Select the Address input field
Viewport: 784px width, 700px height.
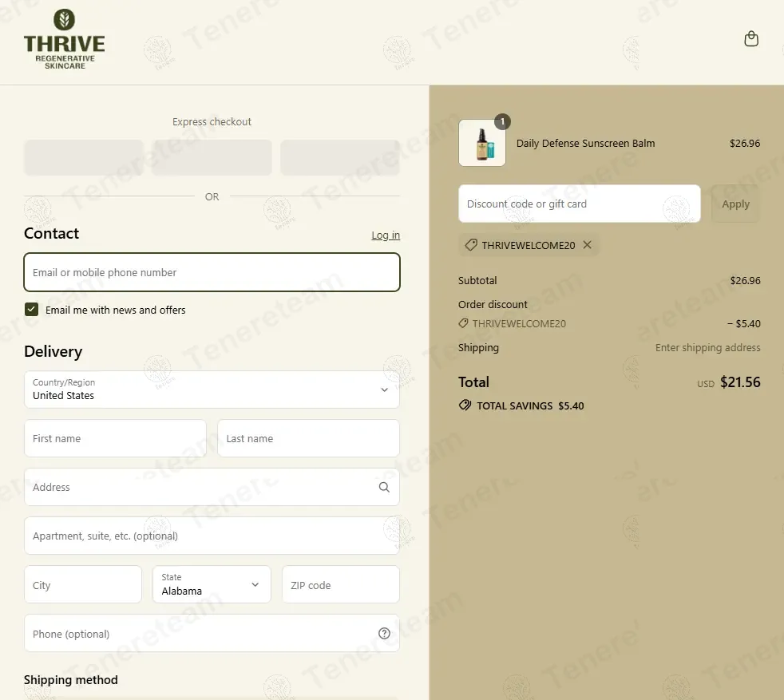pos(212,487)
